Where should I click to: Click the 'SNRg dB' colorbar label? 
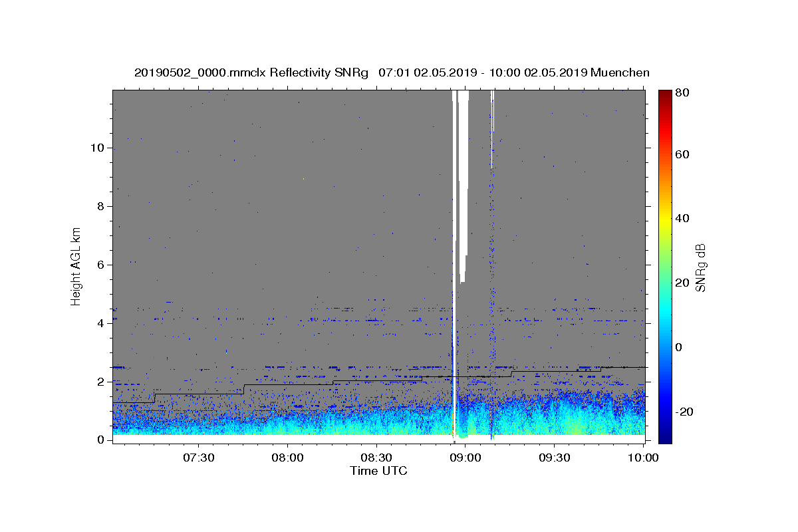(700, 268)
